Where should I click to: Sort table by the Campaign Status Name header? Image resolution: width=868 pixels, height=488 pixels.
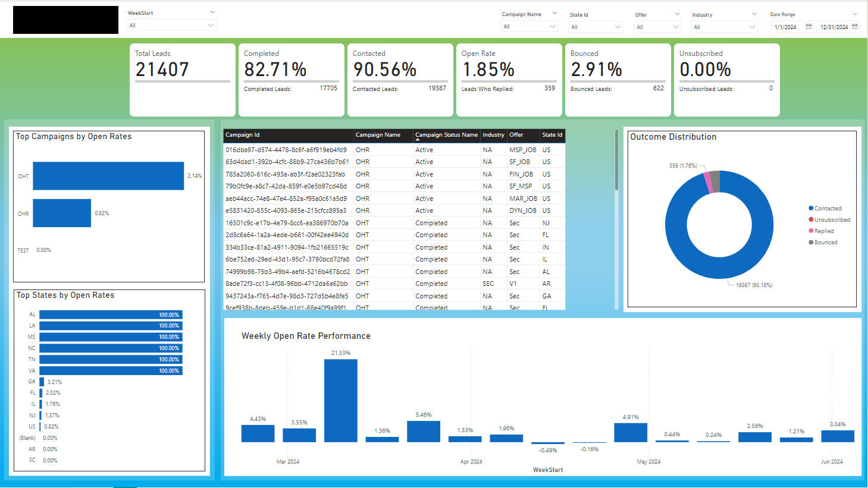pos(446,135)
